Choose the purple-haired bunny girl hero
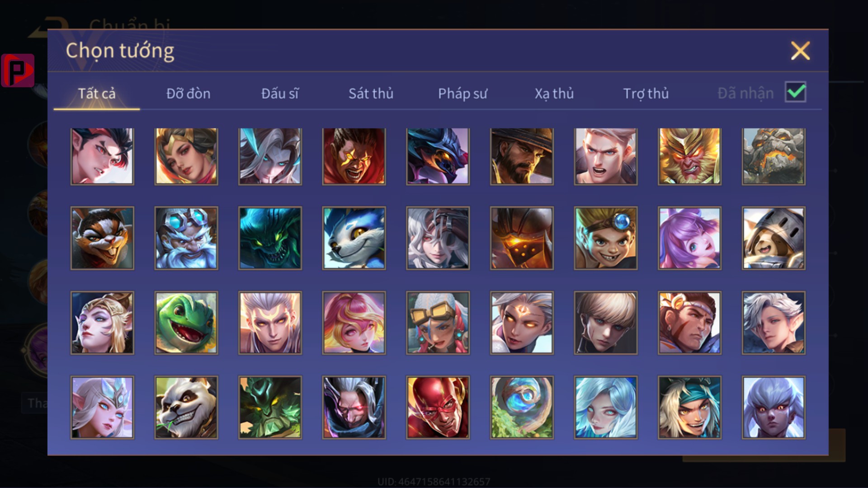The image size is (868, 488). [689, 238]
